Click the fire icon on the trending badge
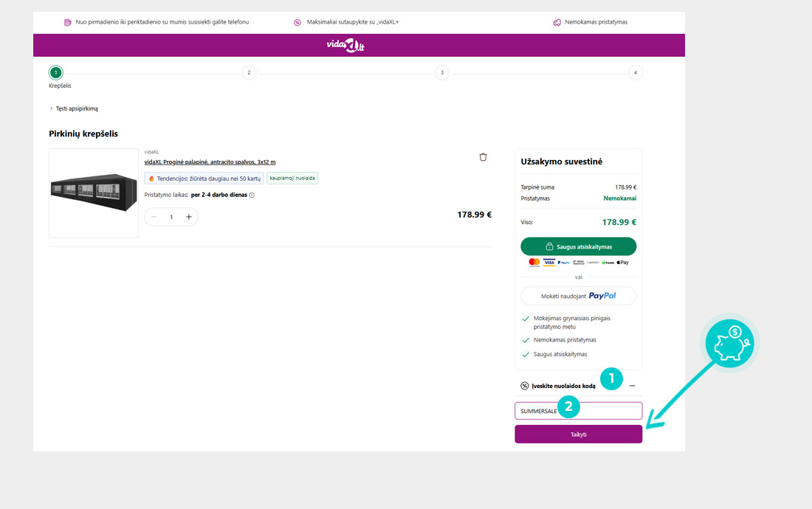Viewport: 812px width, 509px height. 151,179
